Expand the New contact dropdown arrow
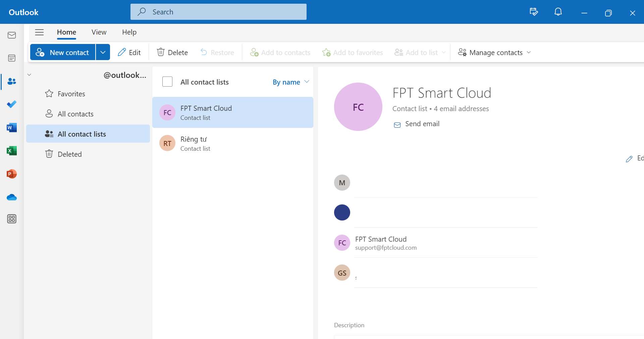 pyautogui.click(x=103, y=52)
